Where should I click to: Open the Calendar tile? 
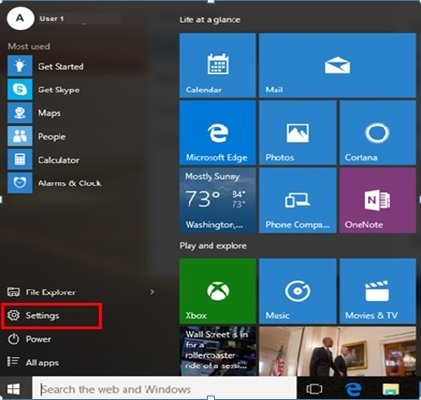tap(217, 65)
